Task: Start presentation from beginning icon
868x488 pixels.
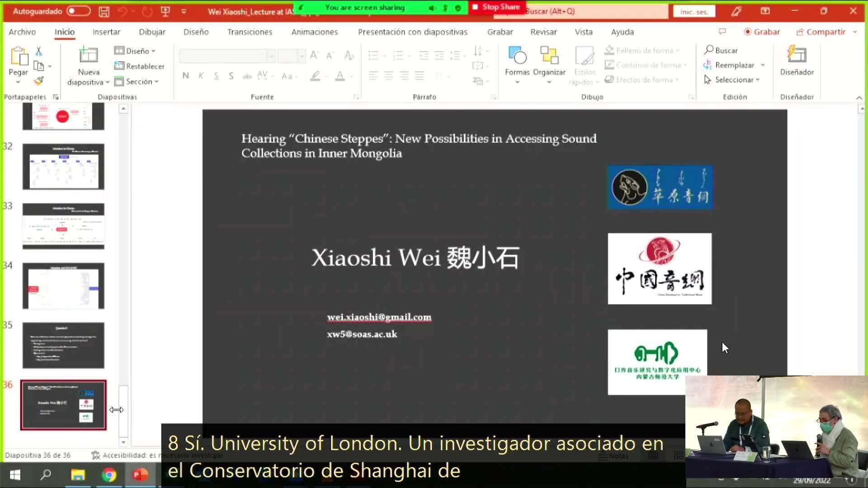Action: click(x=165, y=11)
